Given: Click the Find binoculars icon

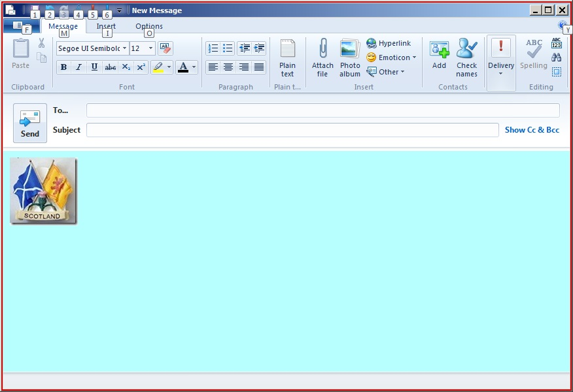Looking at the screenshot, I should click(x=556, y=57).
